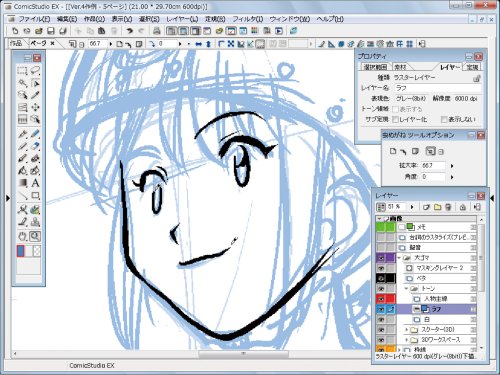The height and width of the screenshot is (375, 500).
Task: Select the white color swatch in toolbox
Action: [x=29, y=251]
